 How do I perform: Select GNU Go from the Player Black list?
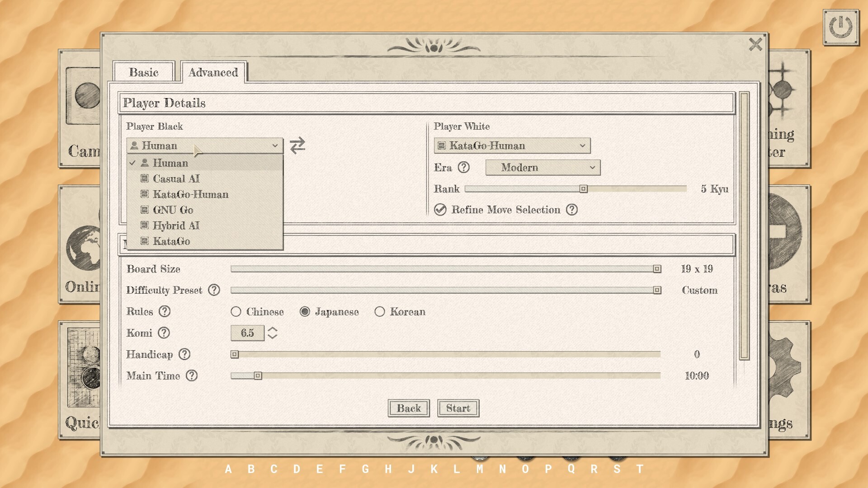pos(174,210)
